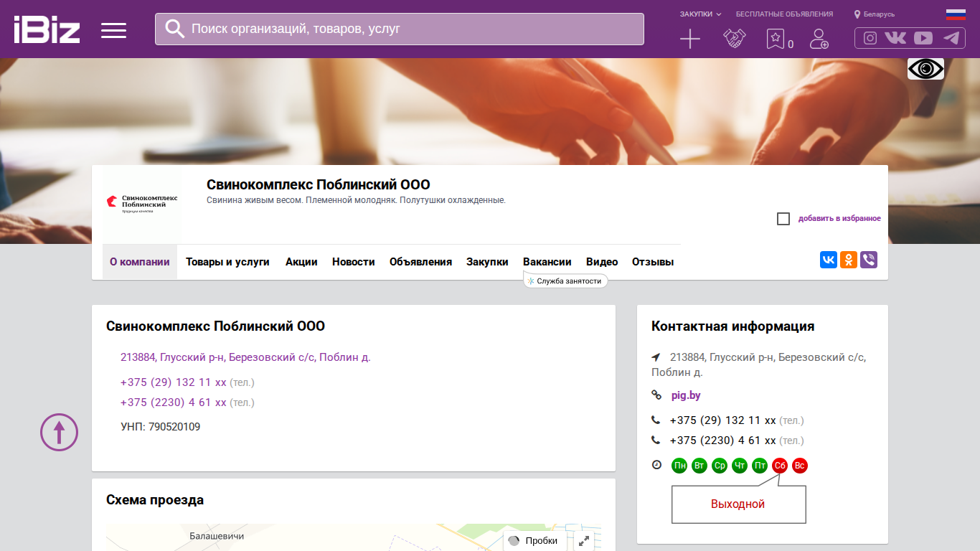Expand the ЗАКУПКИ dropdown in header
980x551 pixels.
(700, 14)
